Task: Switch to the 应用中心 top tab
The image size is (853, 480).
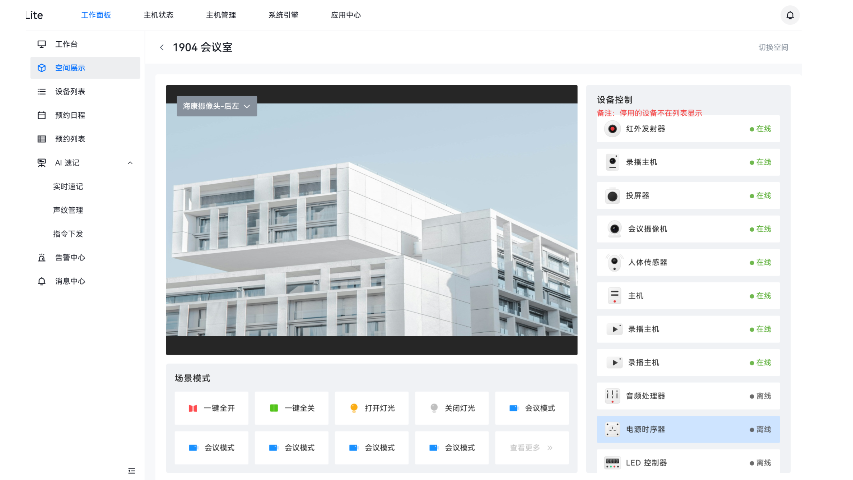Action: [346, 15]
